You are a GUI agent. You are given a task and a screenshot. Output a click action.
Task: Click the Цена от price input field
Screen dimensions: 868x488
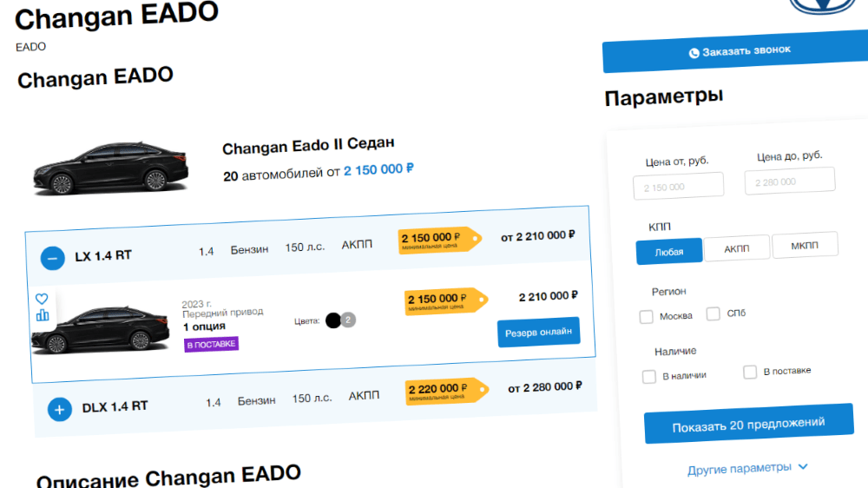point(683,186)
